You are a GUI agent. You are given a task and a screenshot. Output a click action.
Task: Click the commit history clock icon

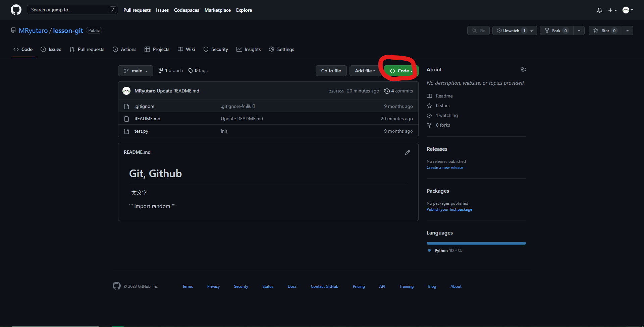387,91
